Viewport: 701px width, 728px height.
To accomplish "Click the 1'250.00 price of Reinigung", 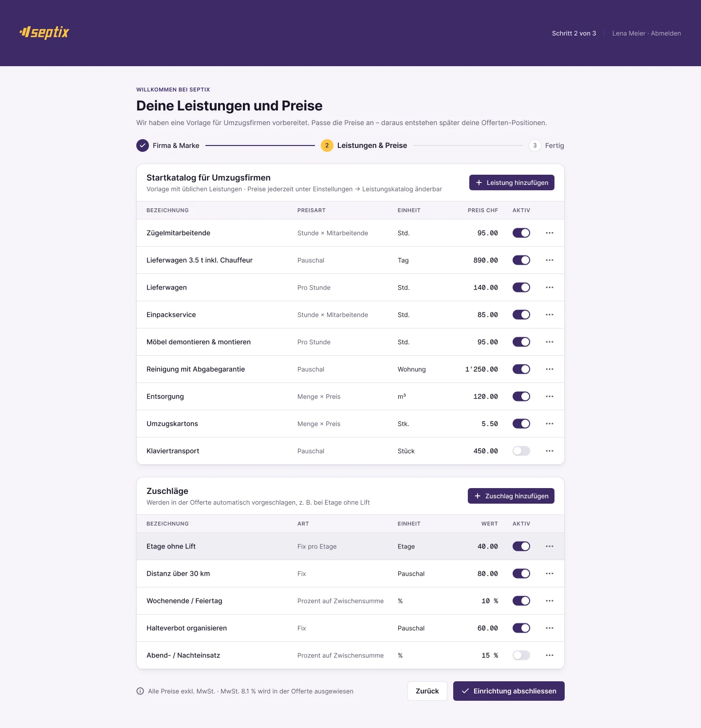I will pos(481,369).
